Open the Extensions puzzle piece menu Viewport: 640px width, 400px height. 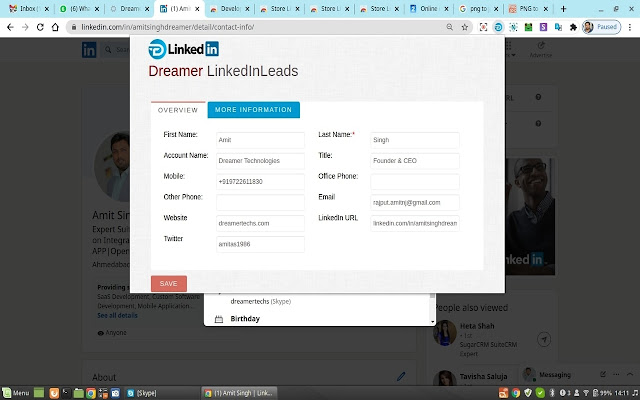point(573,27)
